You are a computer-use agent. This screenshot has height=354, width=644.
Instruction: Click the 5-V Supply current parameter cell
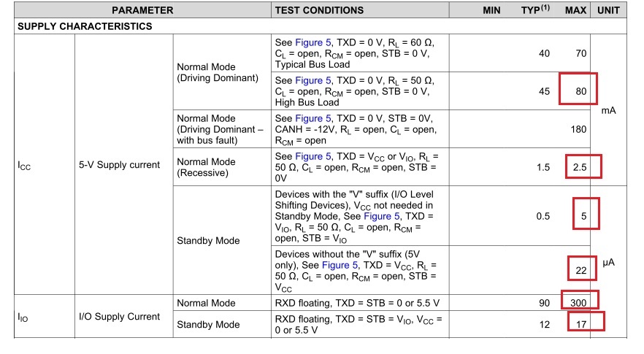point(119,165)
